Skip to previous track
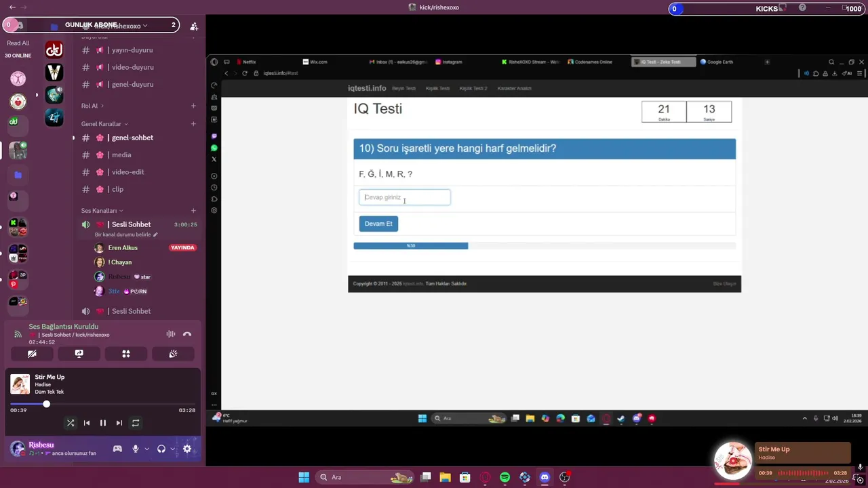 point(87,423)
